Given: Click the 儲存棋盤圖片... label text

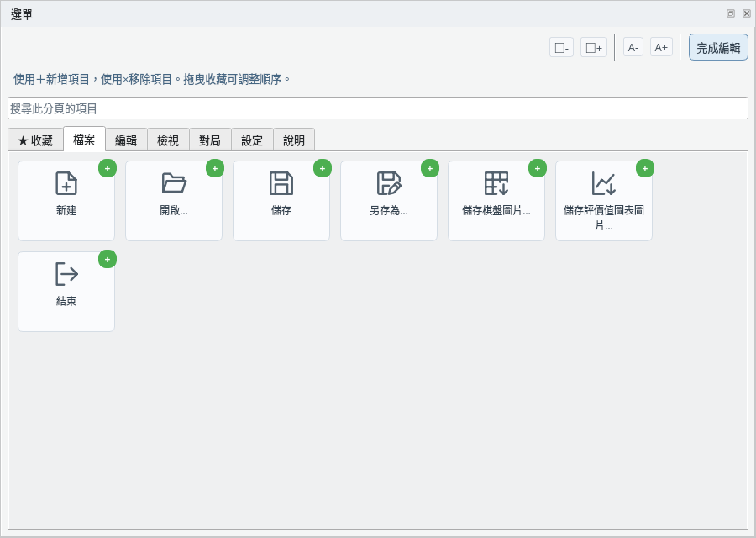Looking at the screenshot, I should [x=496, y=210].
